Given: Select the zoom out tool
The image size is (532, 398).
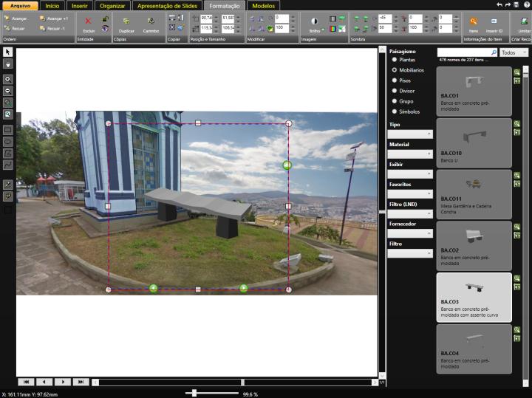Looking at the screenshot, I should [8, 91].
